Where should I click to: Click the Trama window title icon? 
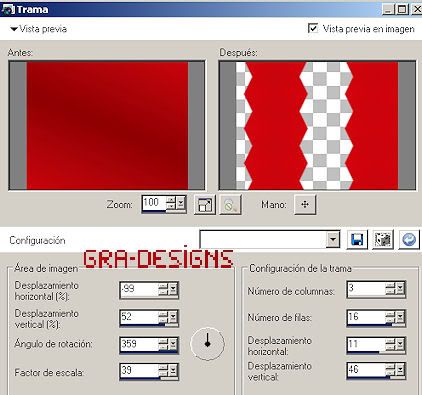7,9
